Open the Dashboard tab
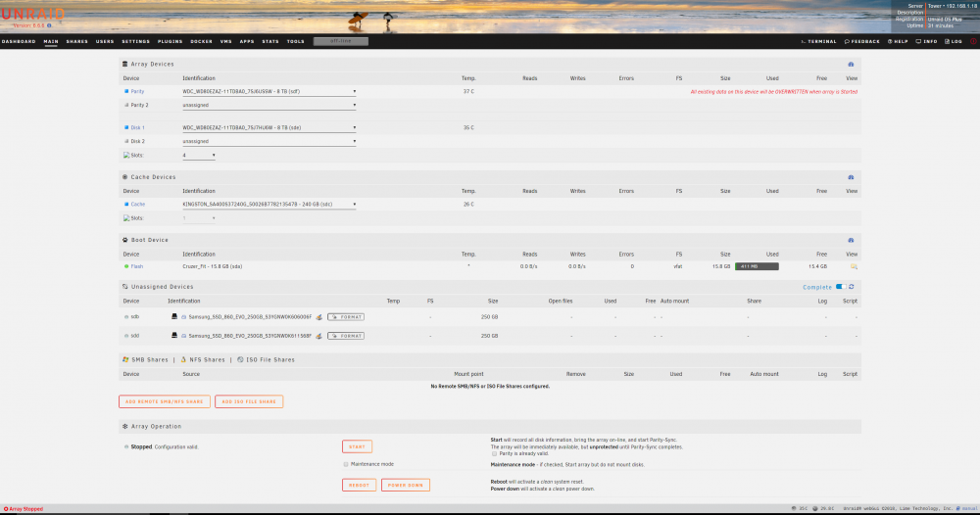Image resolution: width=980 pixels, height=515 pixels. pos(19,42)
